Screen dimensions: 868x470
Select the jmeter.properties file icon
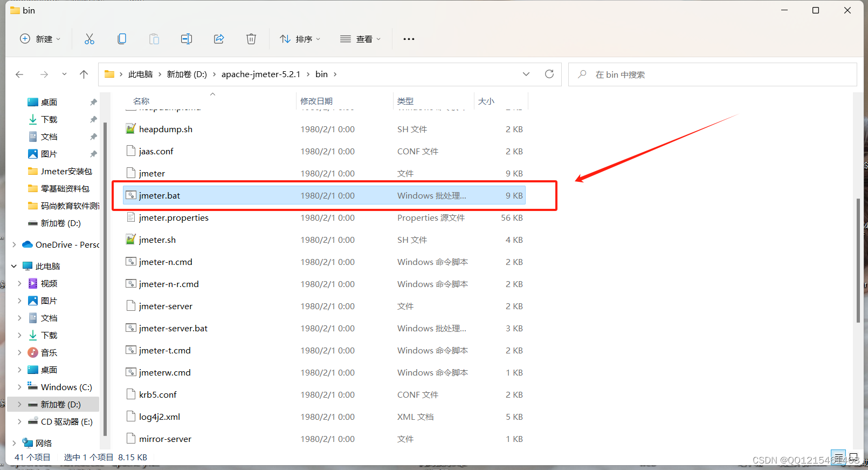(x=130, y=217)
